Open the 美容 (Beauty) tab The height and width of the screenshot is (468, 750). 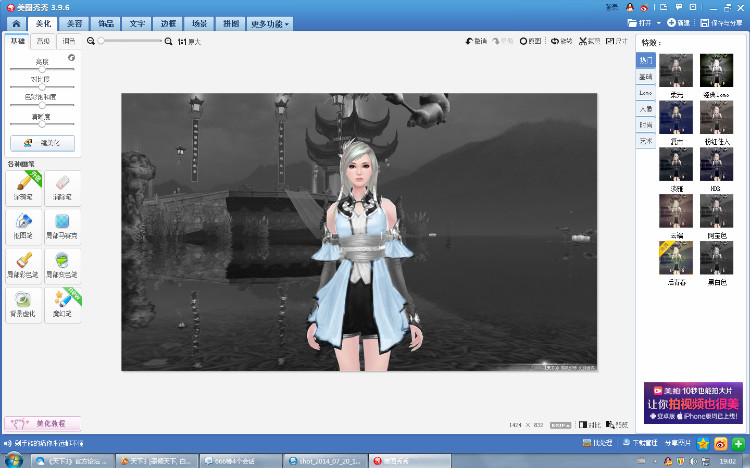(x=74, y=23)
